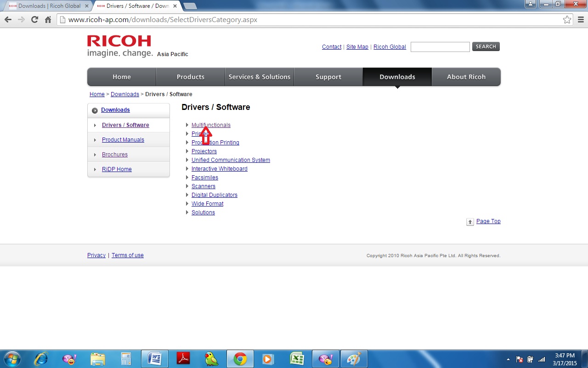Open Digital Duplicators category

tap(215, 195)
